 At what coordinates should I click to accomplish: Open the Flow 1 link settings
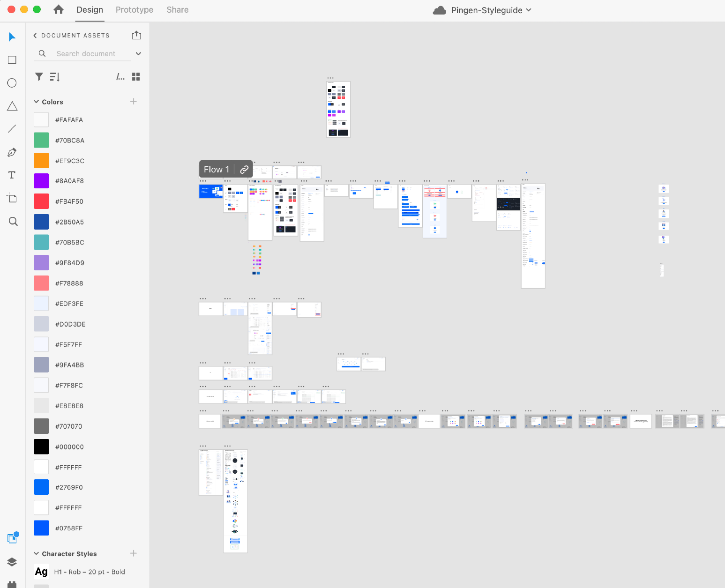tap(244, 169)
